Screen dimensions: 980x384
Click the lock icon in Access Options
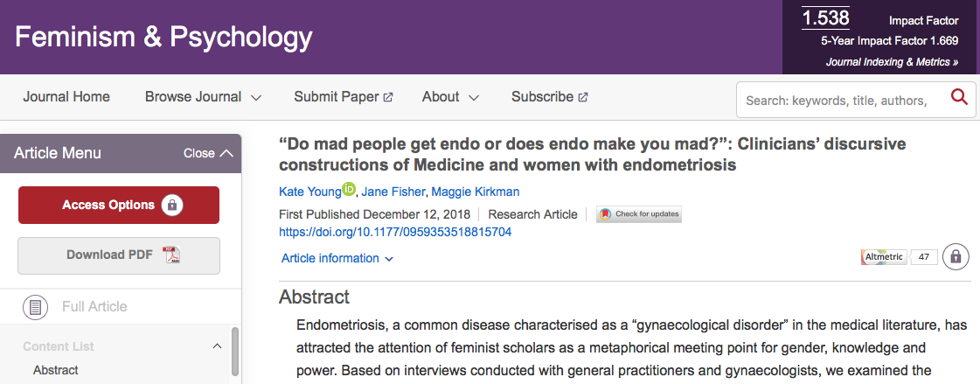172,206
